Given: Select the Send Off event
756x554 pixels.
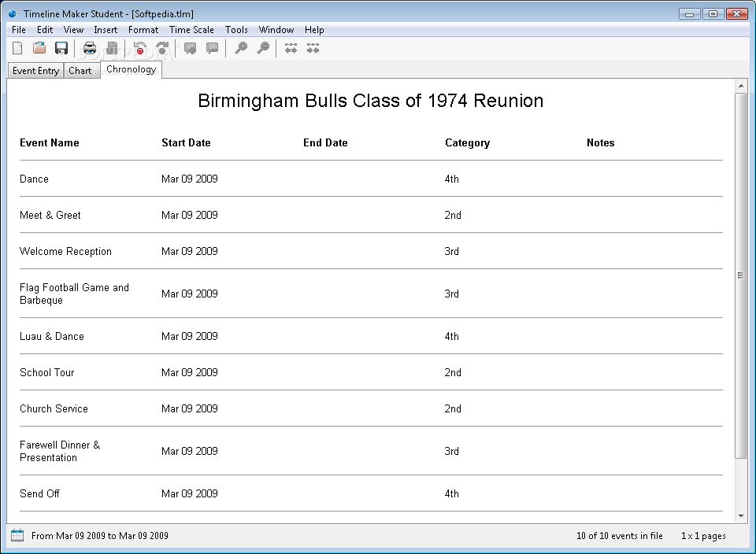Looking at the screenshot, I should tap(39, 493).
